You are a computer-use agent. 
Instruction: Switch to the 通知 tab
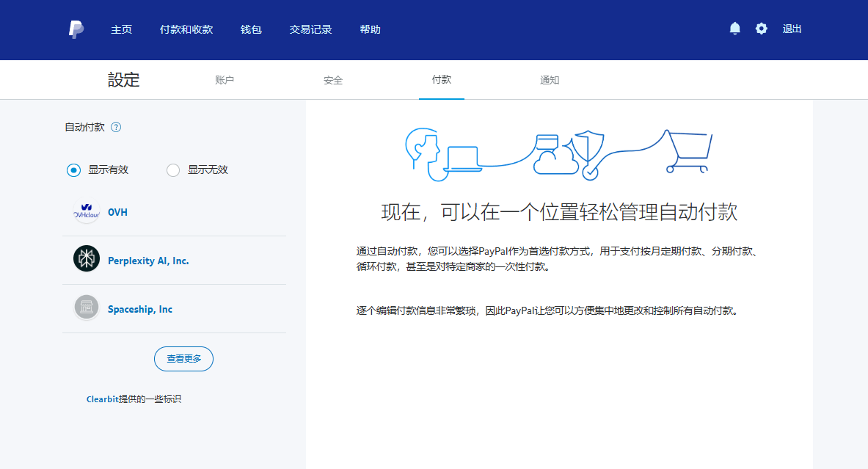(x=550, y=80)
